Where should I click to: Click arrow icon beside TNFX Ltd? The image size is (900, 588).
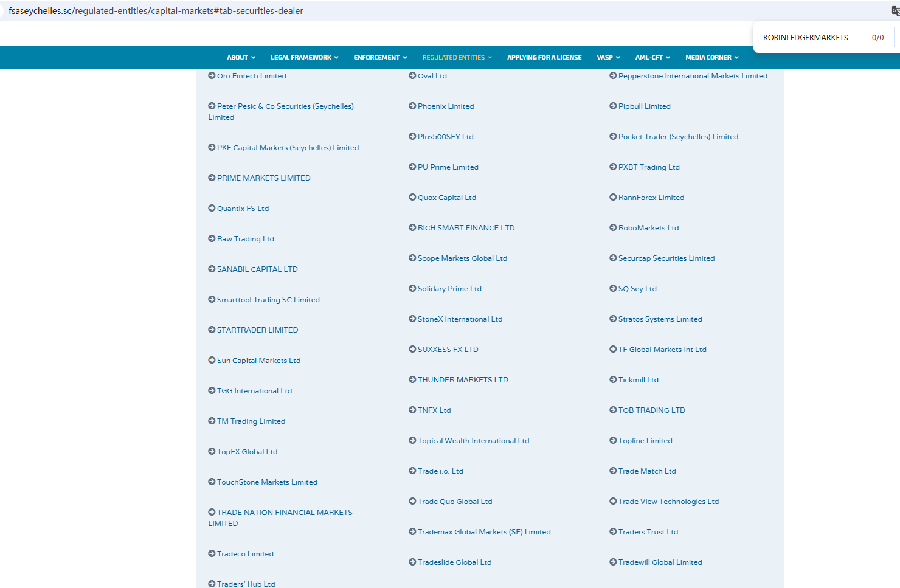click(412, 410)
